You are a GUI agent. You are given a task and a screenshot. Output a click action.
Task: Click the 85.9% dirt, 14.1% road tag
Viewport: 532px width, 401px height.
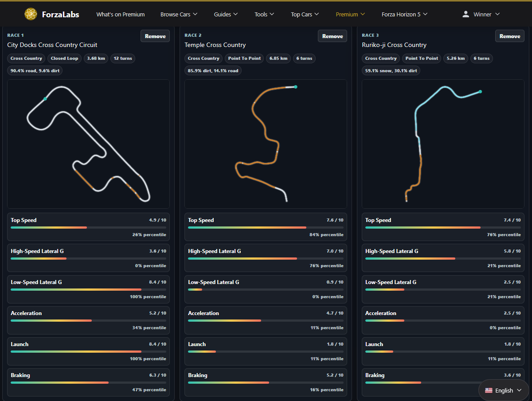(213, 70)
